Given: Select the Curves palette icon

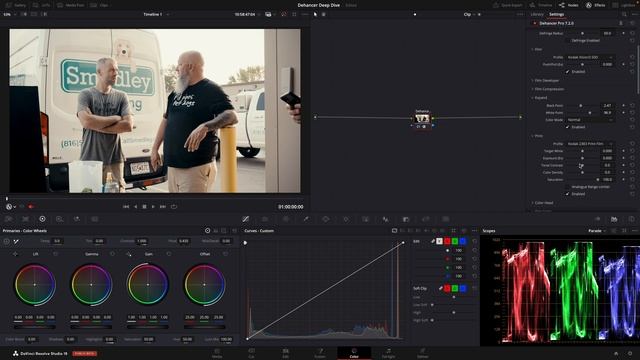Looking at the screenshot, I should [x=246, y=219].
